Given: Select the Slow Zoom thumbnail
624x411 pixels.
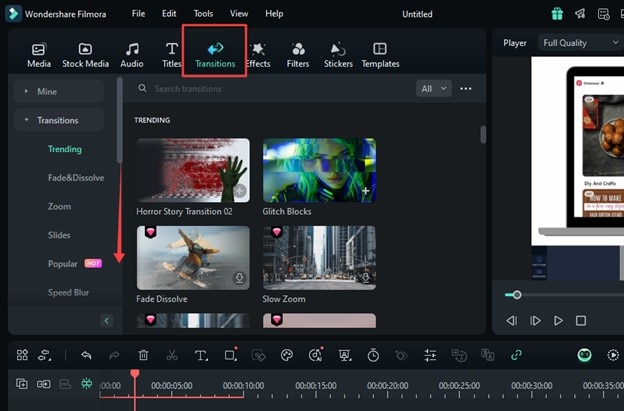Looking at the screenshot, I should [x=319, y=258].
